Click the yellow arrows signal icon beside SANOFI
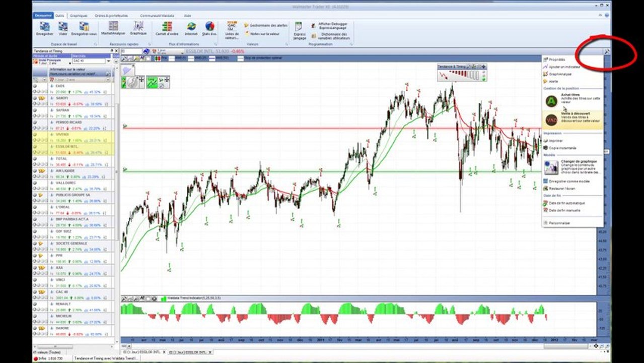Image resolution: width=644 pixels, height=363 pixels. coord(42,98)
